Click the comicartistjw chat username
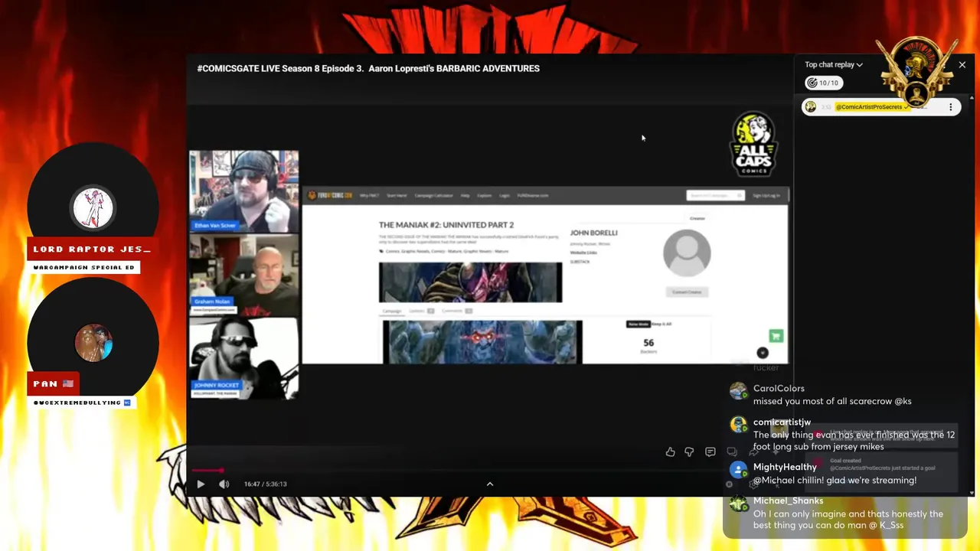 click(x=782, y=422)
